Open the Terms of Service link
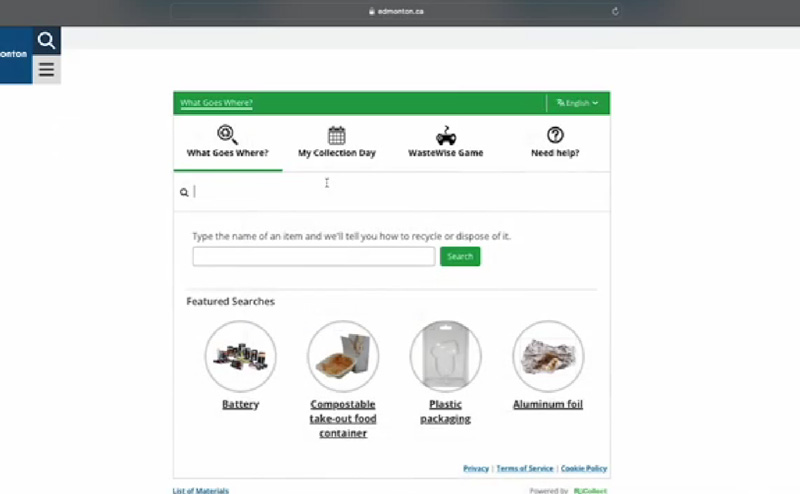 524,468
